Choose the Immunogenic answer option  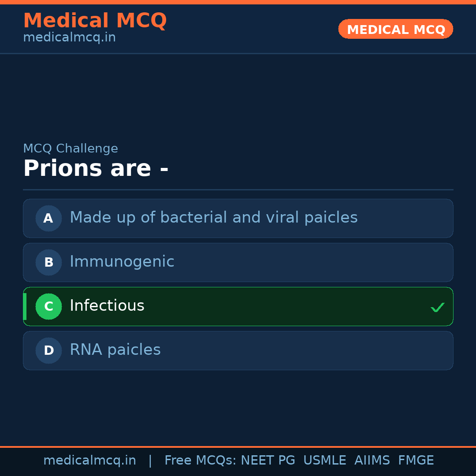pyautogui.click(x=238, y=262)
